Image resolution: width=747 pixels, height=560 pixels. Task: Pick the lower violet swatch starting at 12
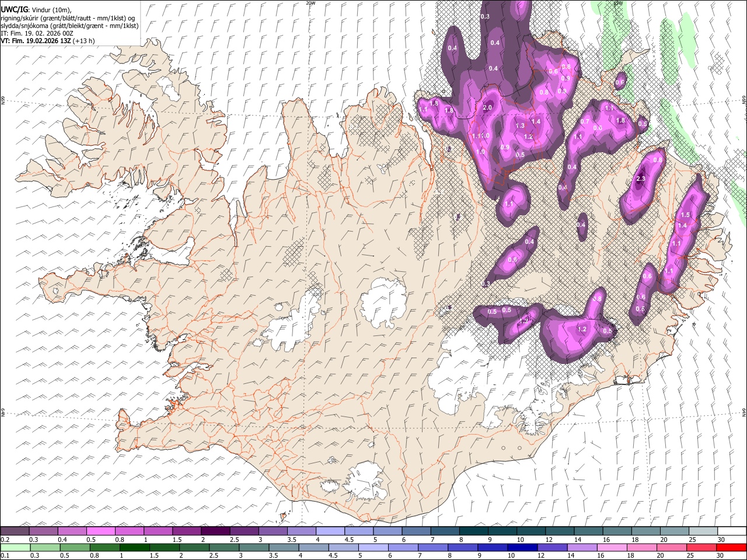point(552,547)
